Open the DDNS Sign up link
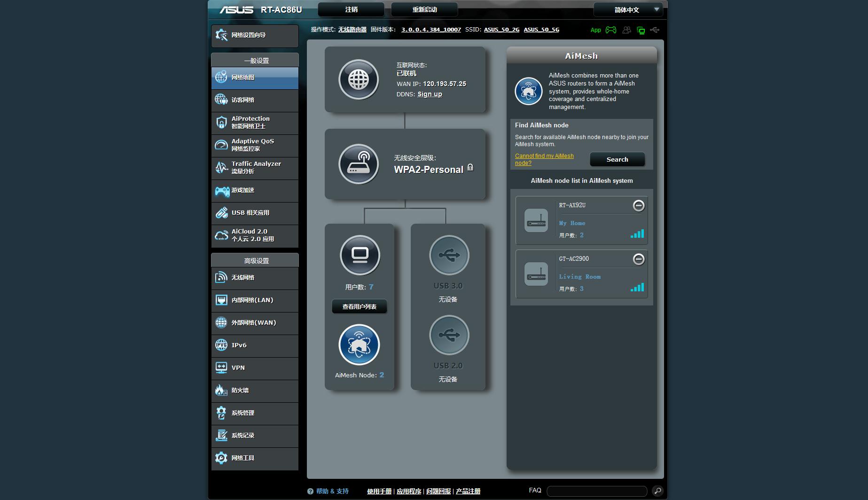This screenshot has height=500, width=868. click(430, 94)
